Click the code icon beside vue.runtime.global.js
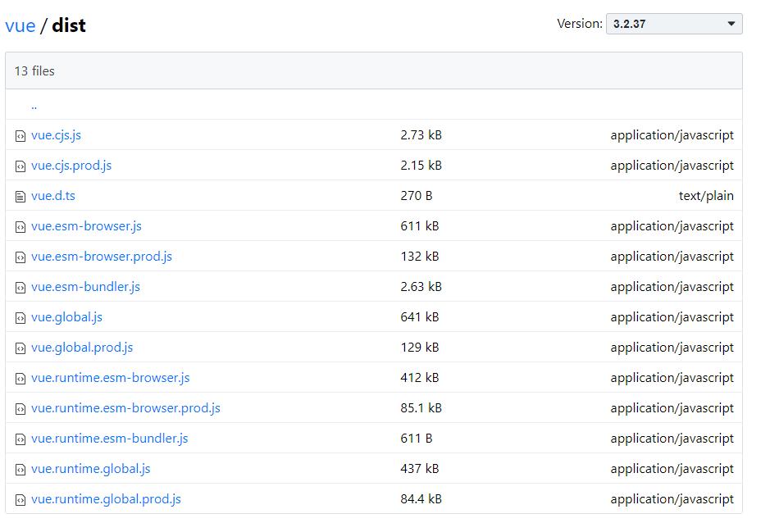 (21, 470)
